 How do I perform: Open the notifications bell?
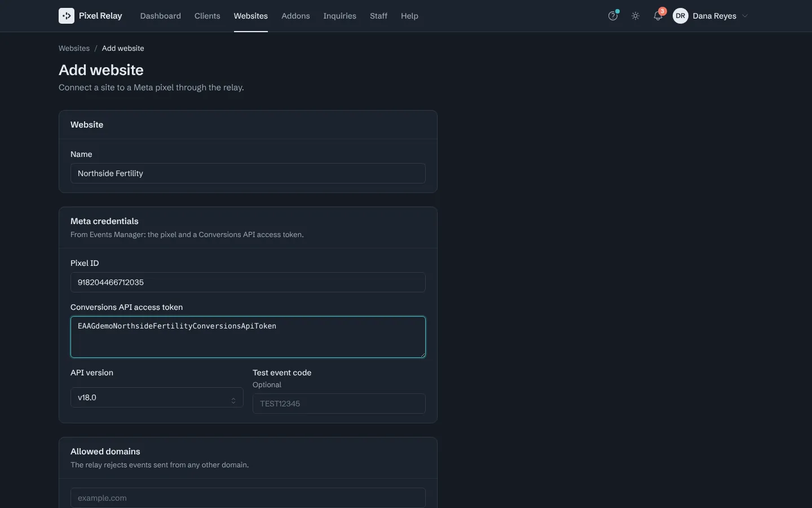tap(658, 16)
